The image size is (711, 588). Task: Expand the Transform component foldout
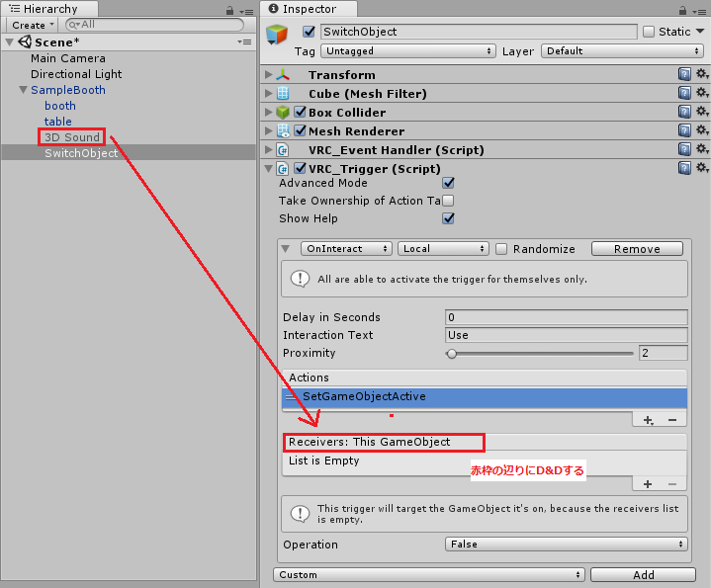click(269, 75)
